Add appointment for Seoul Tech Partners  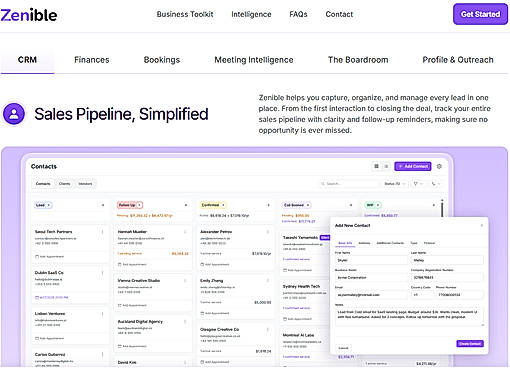click(x=49, y=257)
